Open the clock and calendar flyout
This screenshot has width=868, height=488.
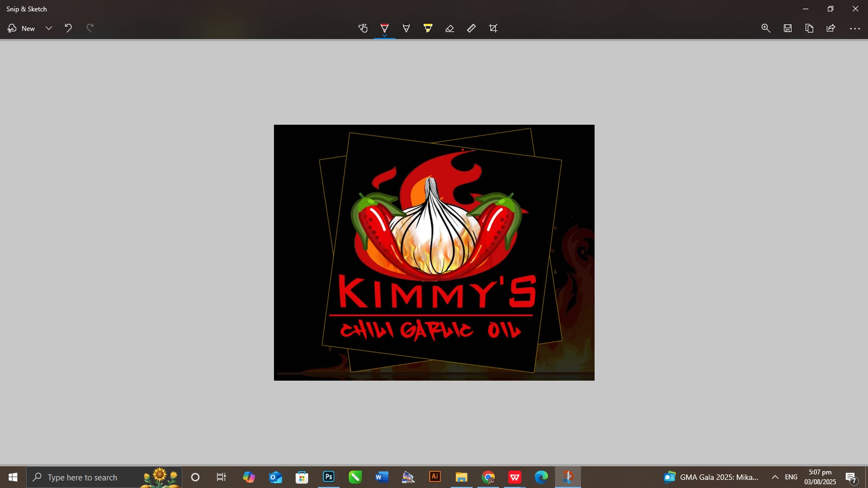[x=820, y=477]
